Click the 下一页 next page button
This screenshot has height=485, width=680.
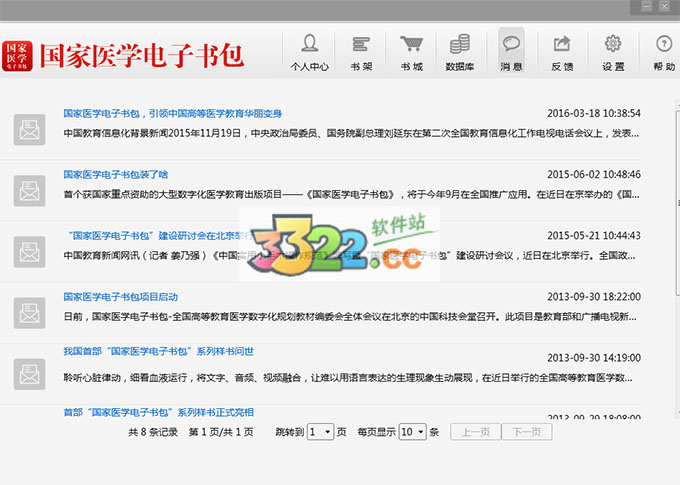(526, 432)
